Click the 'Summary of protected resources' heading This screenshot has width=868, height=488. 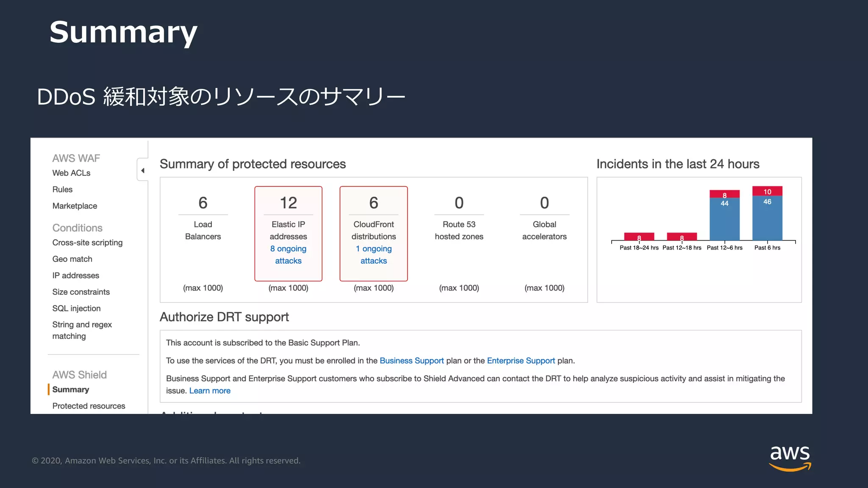click(253, 164)
